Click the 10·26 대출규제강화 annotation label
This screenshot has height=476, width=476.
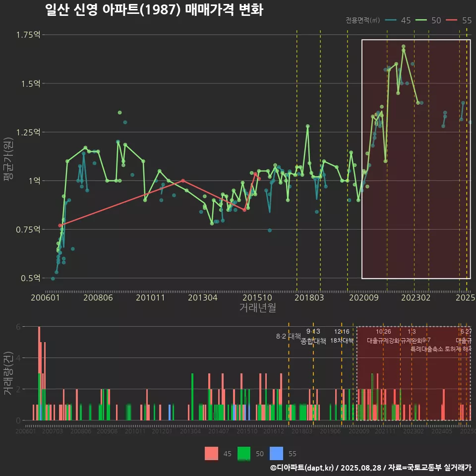pos(383,336)
